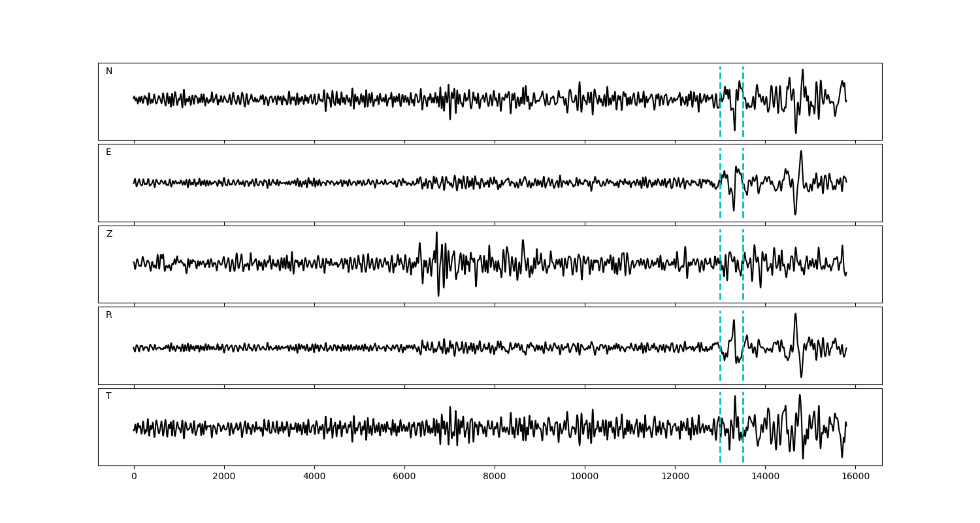Click the N channel label

[109, 71]
